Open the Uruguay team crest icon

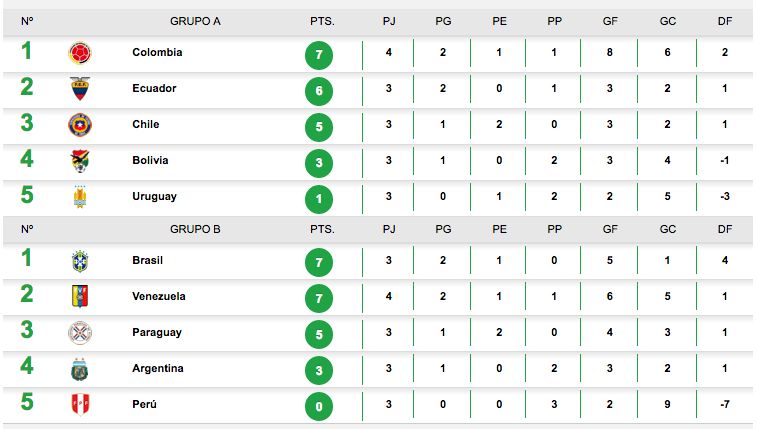(80, 196)
